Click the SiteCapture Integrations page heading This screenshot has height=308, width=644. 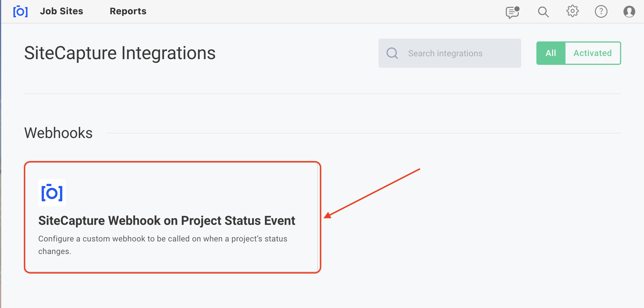[x=120, y=53]
